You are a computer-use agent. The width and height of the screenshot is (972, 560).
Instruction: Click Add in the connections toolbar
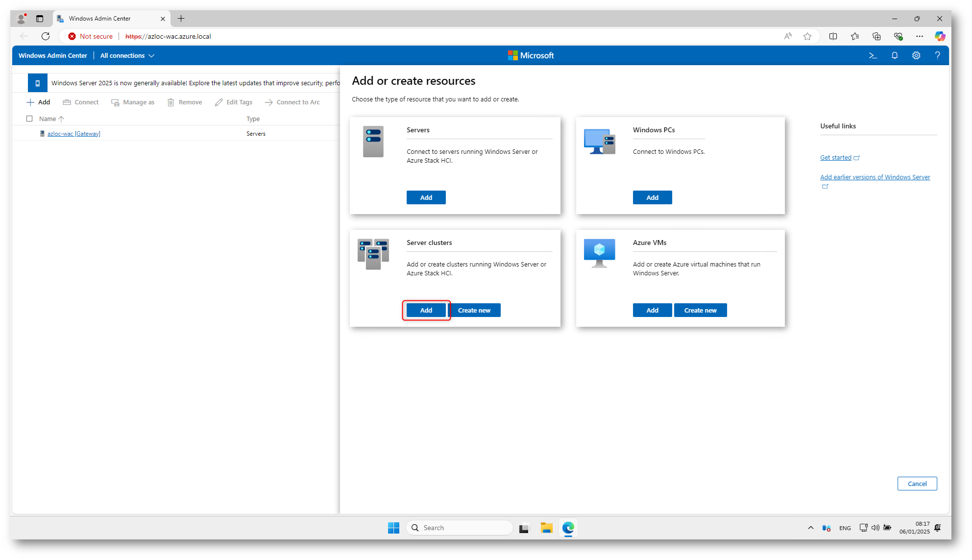pyautogui.click(x=38, y=102)
